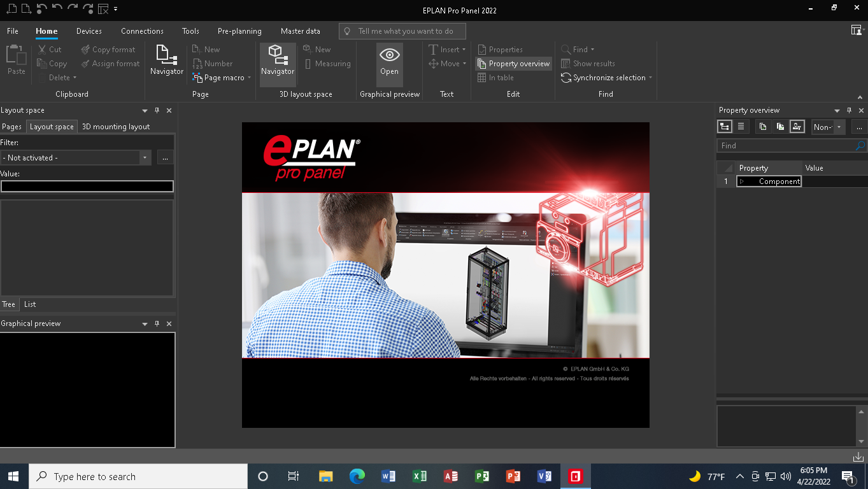Open the Page Navigator
868x489 pixels.
pyautogui.click(x=167, y=60)
